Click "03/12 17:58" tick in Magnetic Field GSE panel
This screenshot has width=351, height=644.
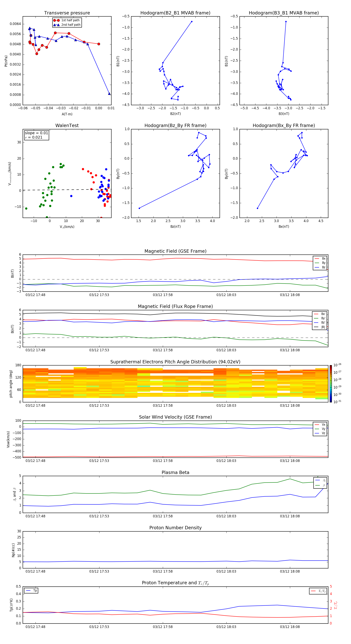163,295
